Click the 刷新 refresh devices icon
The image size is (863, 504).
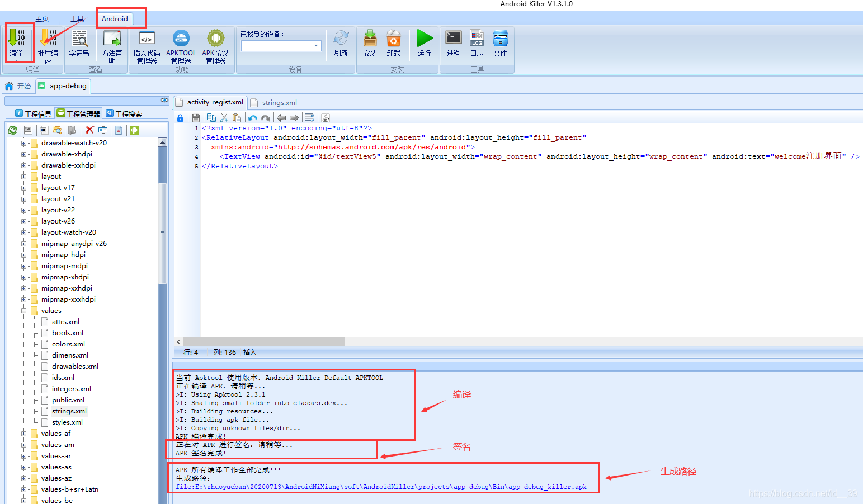tap(341, 38)
